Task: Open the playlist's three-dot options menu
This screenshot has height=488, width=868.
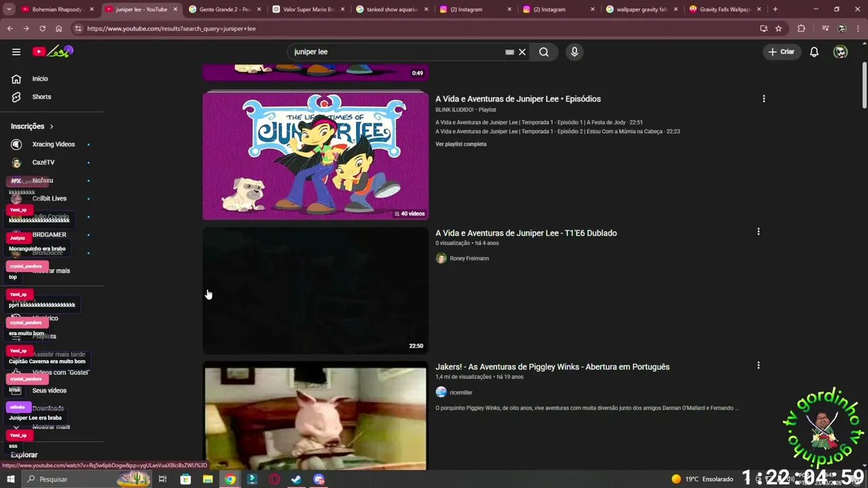Action: [764, 99]
